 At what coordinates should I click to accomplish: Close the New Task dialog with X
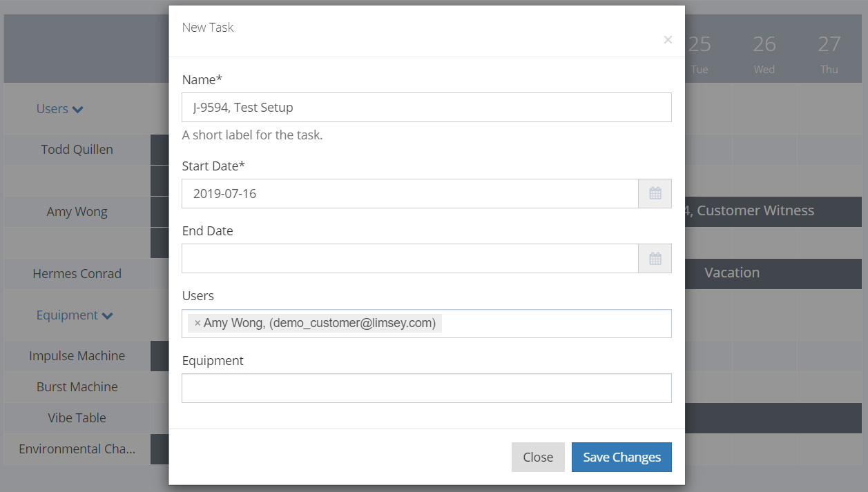click(x=667, y=40)
